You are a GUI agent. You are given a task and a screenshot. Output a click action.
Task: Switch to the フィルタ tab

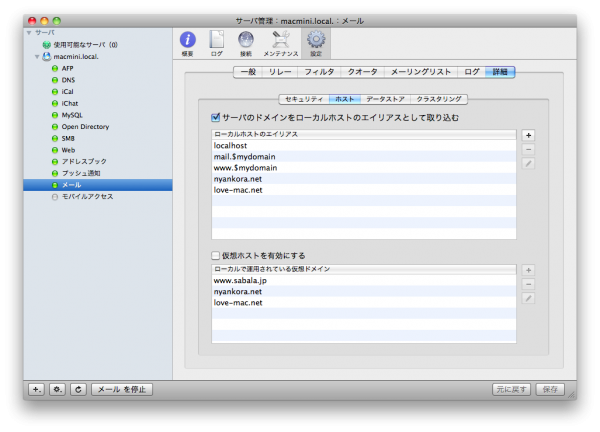pyautogui.click(x=319, y=72)
